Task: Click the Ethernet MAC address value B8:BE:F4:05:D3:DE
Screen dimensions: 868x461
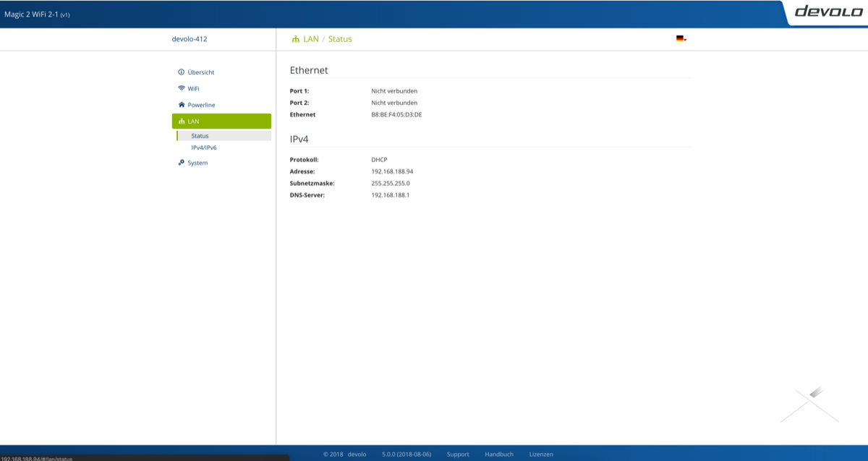Action: (396, 114)
